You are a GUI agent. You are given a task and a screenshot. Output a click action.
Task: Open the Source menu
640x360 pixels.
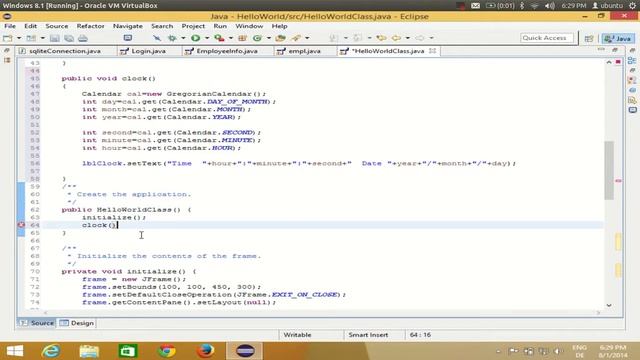coord(57,26)
